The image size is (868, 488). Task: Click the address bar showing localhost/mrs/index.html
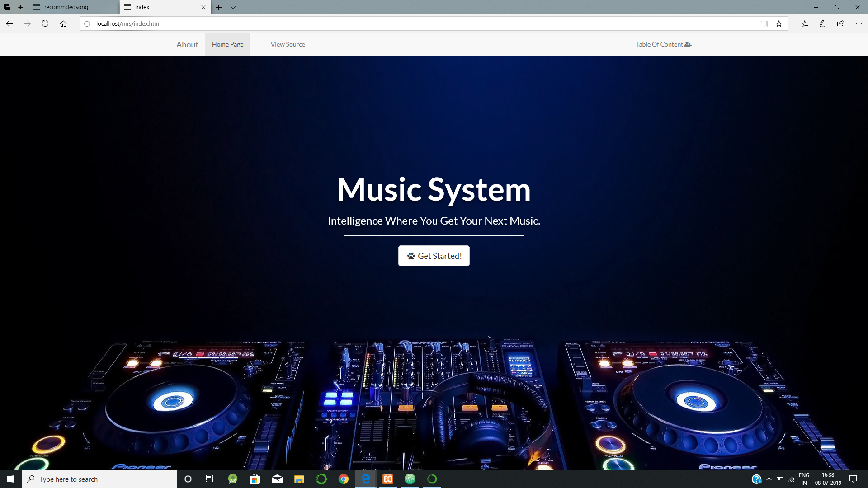(x=127, y=23)
